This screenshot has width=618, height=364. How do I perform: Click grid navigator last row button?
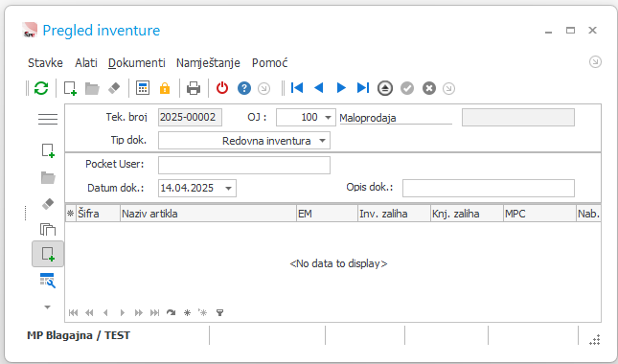[x=154, y=313]
